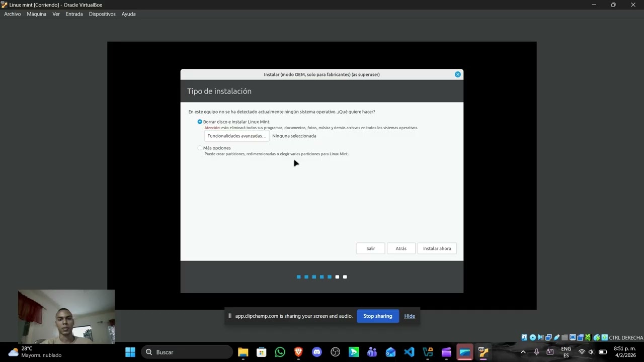Click the microphone tray icon
Viewport: 644px width, 362px height.
[x=537, y=352]
